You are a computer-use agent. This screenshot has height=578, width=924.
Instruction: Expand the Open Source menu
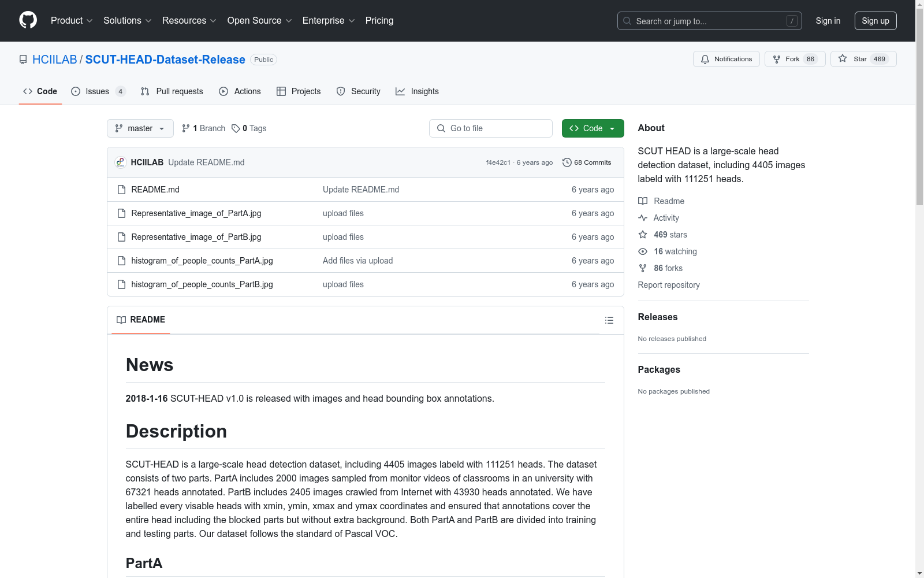pos(260,20)
